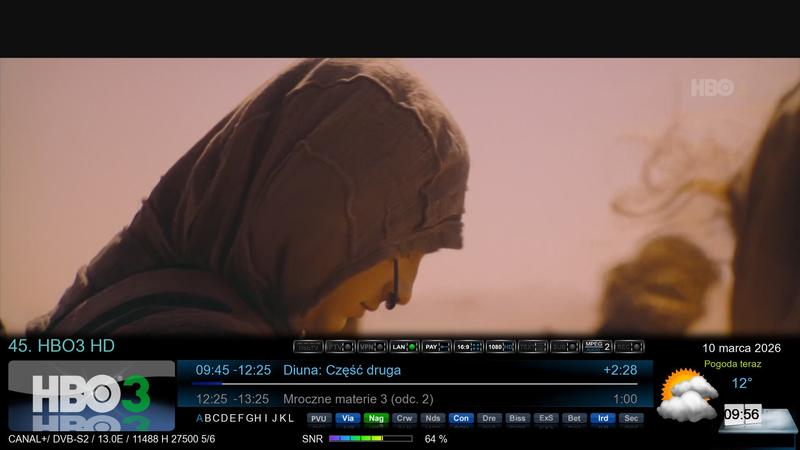Click the HBO3 channel logo
Screen dimensions: 800x450
pyautogui.click(x=91, y=396)
